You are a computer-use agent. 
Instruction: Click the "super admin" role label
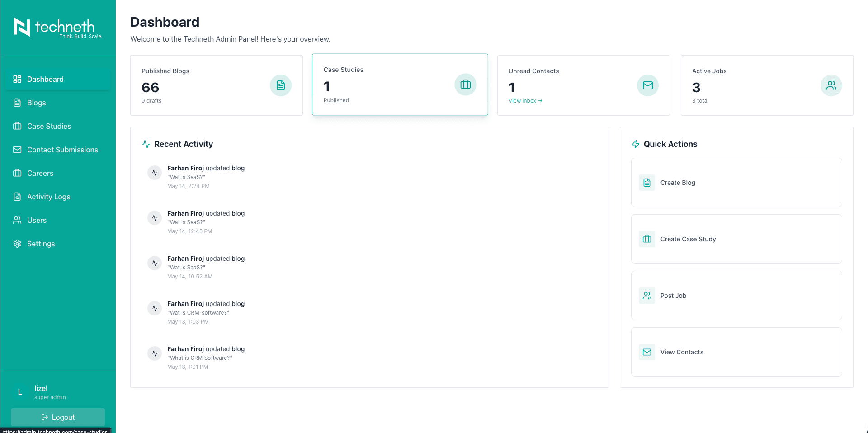[50, 397]
